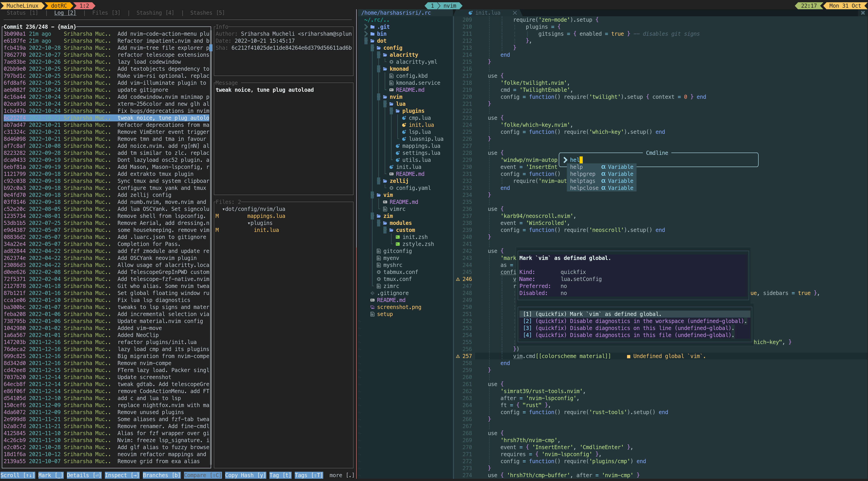Image resolution: width=868 pixels, height=481 pixels.
Task: Click the Cmdline prompt chevron icon
Action: 565,160
